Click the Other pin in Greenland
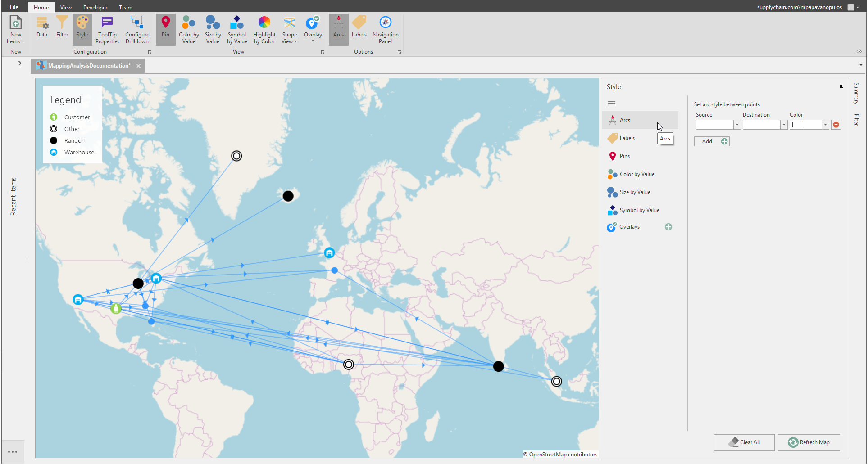The image size is (868, 464). point(236,156)
